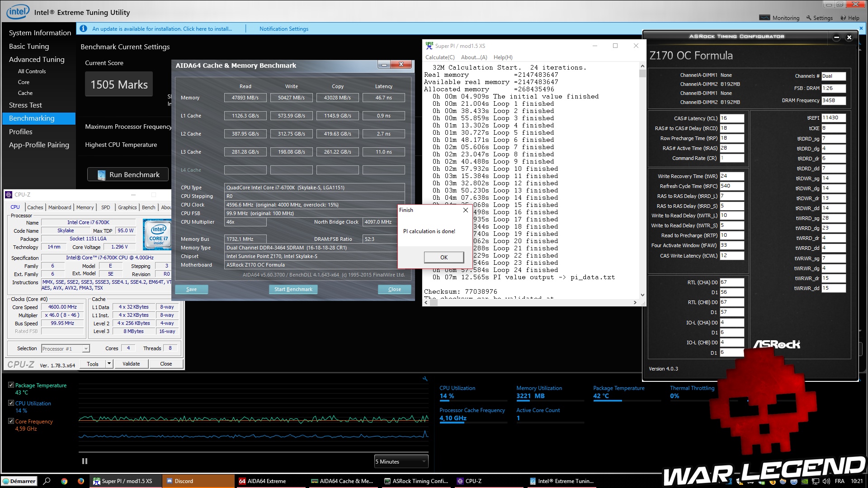The height and width of the screenshot is (488, 868).
Task: Click the update info icon
Action: [x=83, y=28]
